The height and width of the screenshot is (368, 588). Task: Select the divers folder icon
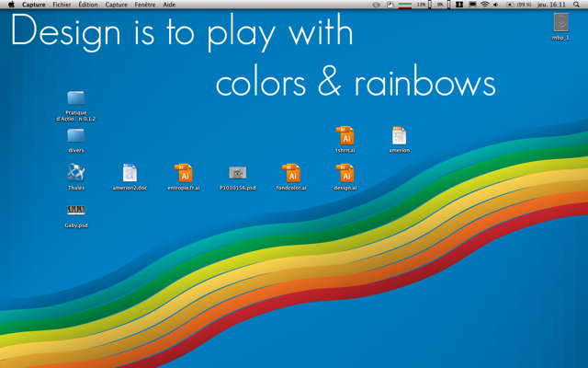75,135
